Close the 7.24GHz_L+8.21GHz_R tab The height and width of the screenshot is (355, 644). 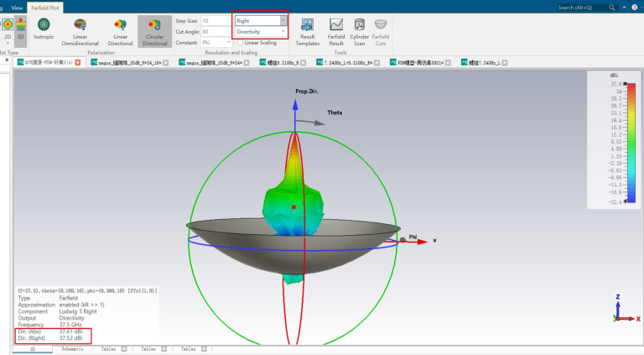pos(377,62)
